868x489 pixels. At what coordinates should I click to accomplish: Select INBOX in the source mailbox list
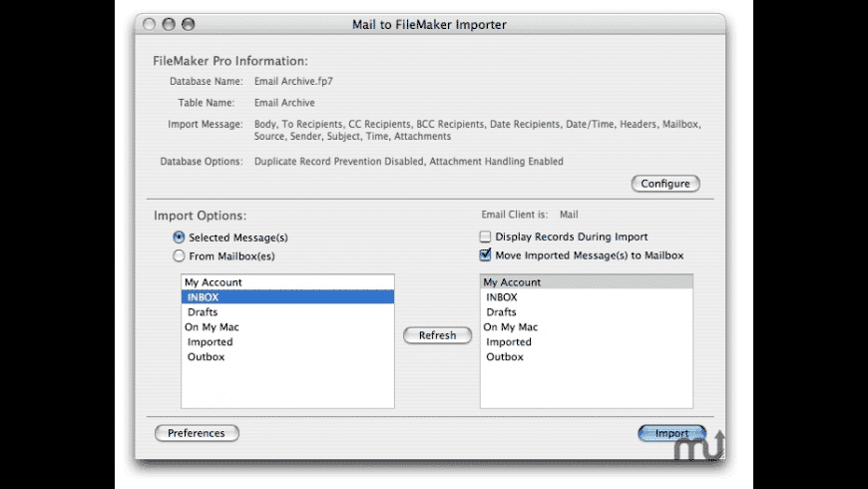point(288,296)
